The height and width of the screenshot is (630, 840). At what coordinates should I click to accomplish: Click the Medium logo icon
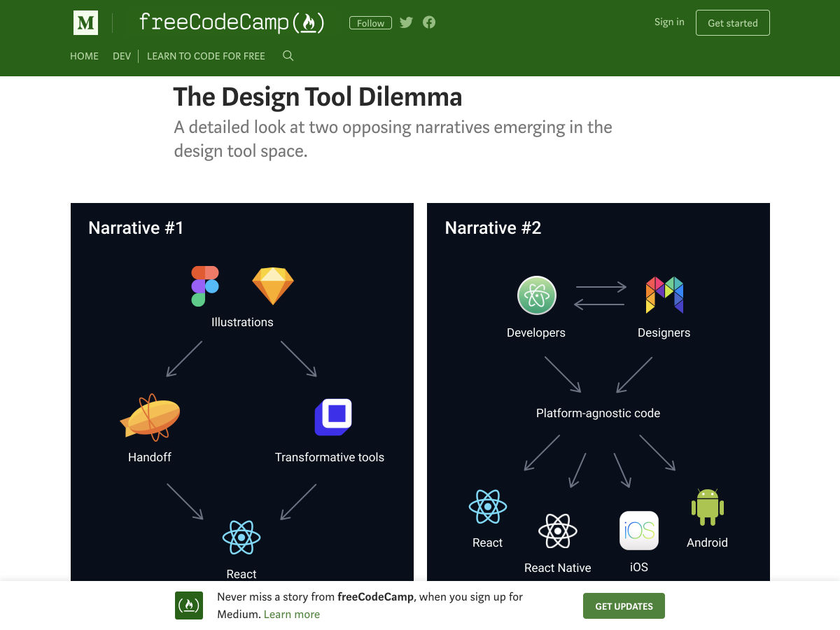pos(85,23)
